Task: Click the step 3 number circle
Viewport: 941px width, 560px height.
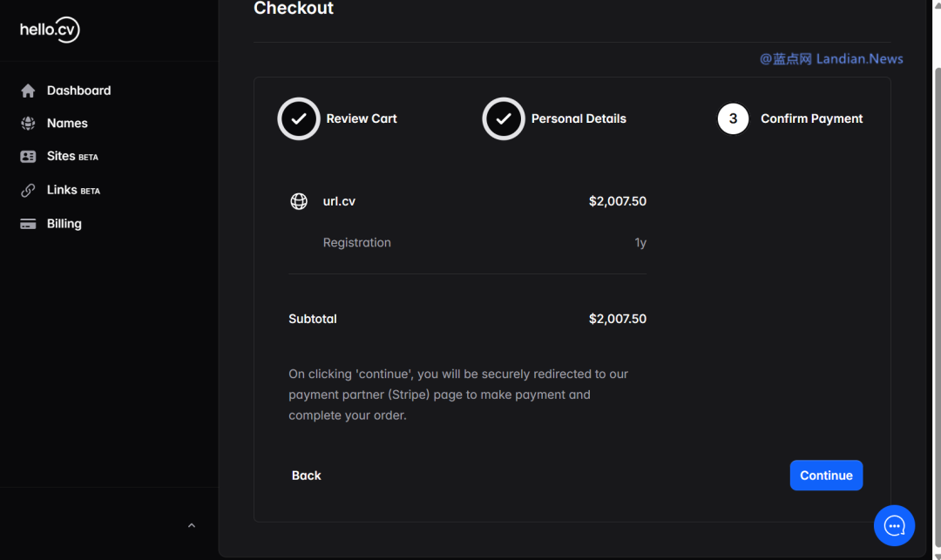Action: coord(733,118)
